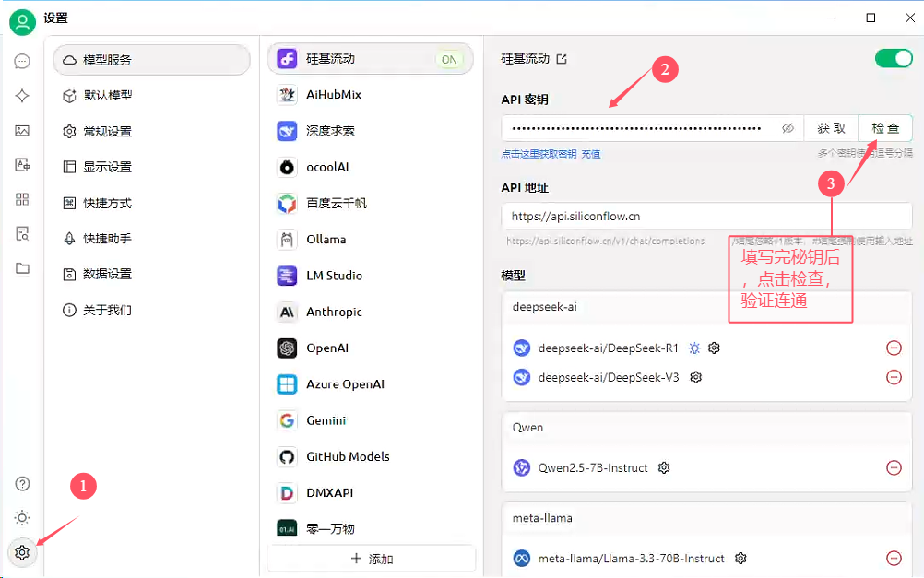
Task: Open settings gear for DeepSeek-R1 model
Action: tap(715, 348)
